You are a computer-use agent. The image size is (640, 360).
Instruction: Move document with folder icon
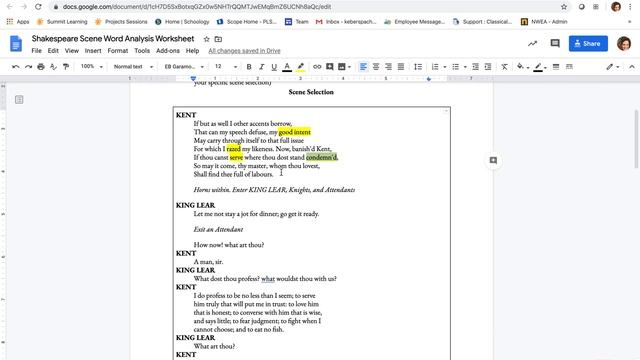[x=218, y=39]
